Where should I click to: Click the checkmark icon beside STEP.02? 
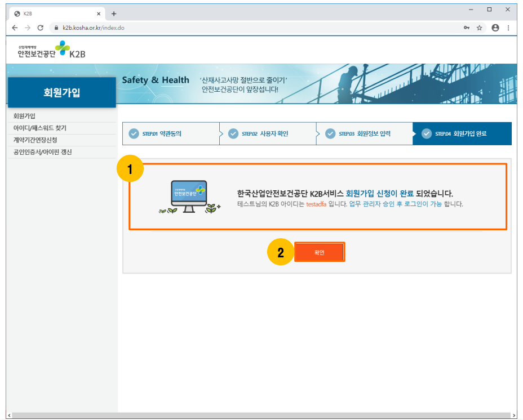pyautogui.click(x=233, y=133)
